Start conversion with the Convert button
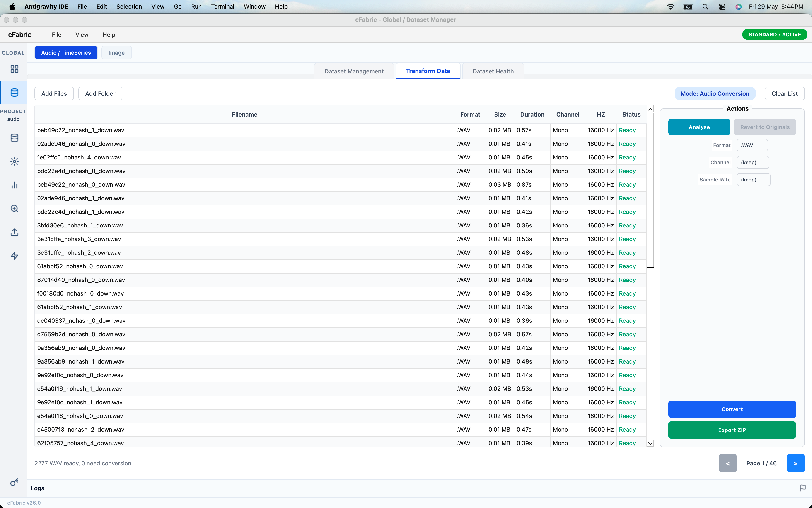This screenshot has height=508, width=812. [732, 409]
